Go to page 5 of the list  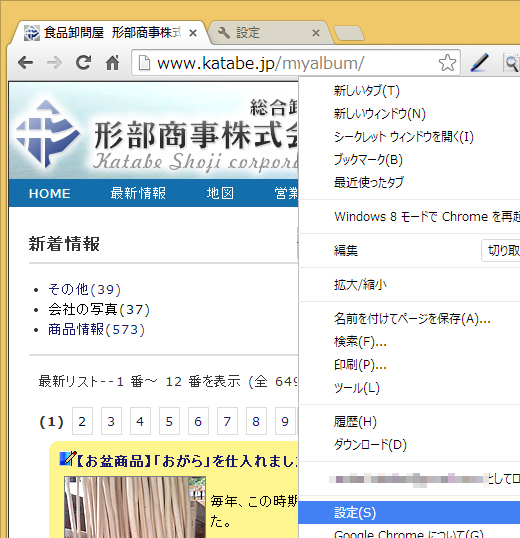point(169,421)
